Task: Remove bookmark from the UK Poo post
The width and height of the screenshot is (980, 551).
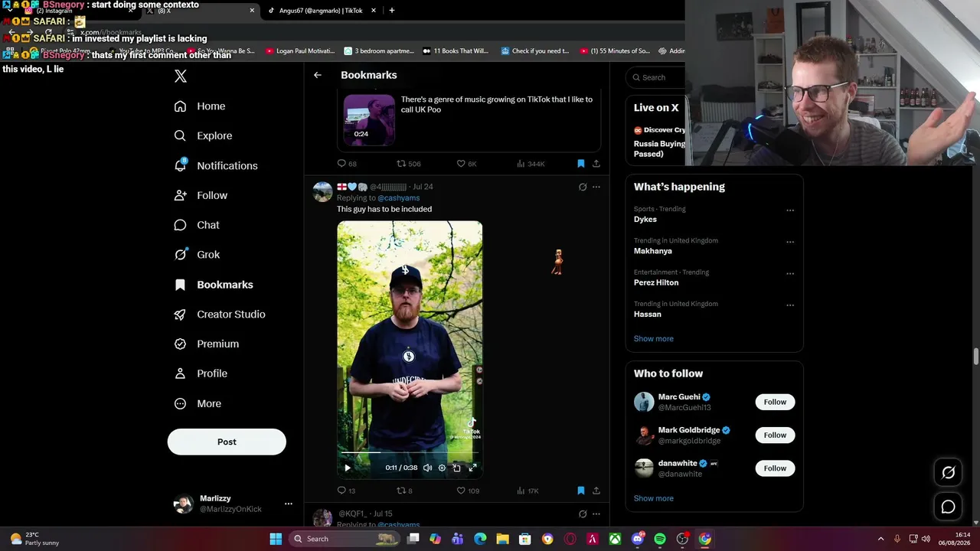Action: tap(581, 164)
